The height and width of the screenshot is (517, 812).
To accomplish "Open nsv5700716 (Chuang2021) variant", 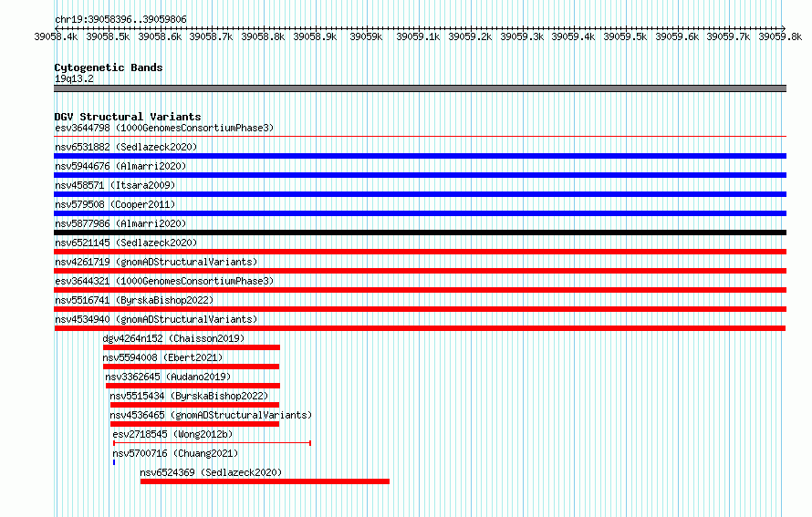I will 175,453.
